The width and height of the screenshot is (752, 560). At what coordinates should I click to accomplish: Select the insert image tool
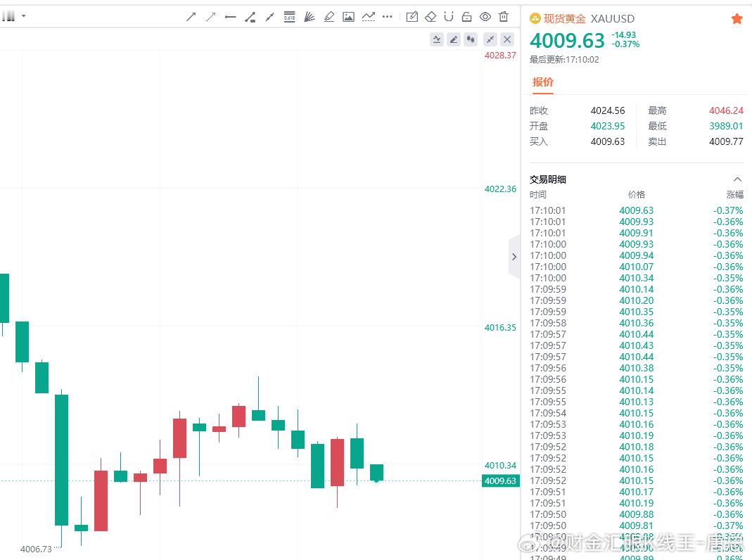point(349,18)
